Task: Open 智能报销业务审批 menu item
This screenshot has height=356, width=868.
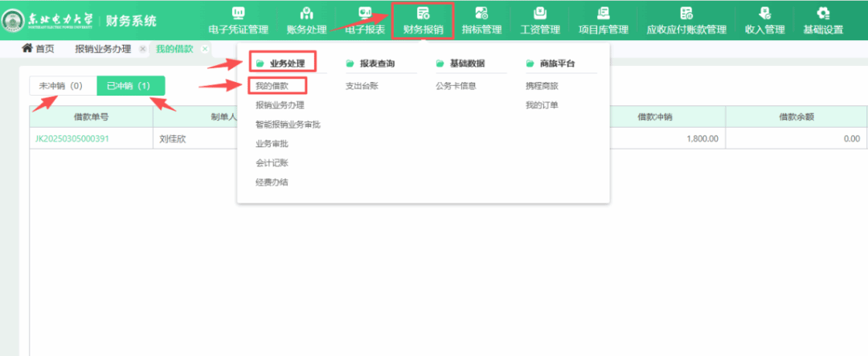Action: click(x=288, y=125)
